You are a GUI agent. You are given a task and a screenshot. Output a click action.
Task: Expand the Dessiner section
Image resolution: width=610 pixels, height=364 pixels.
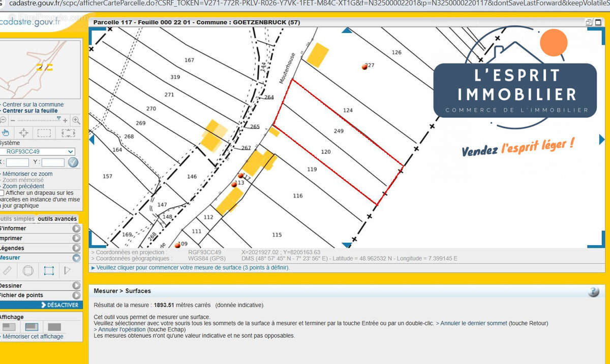[x=76, y=286]
